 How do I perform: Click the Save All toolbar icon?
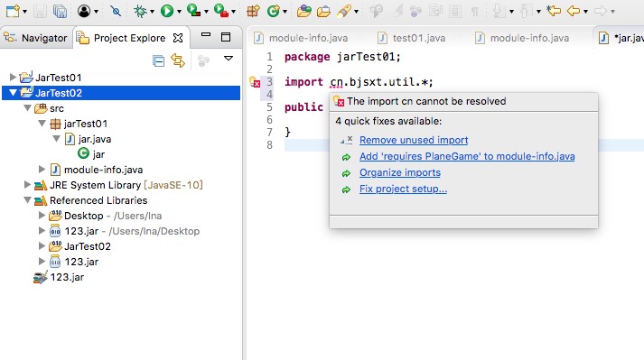tap(60, 11)
